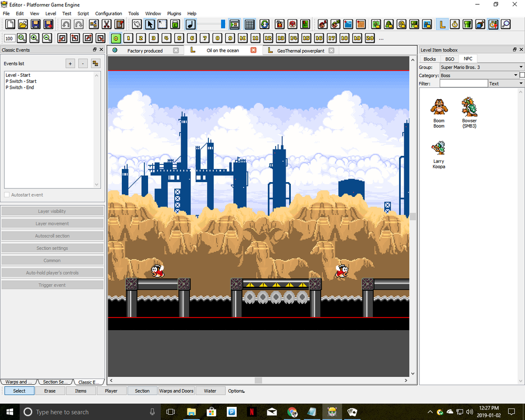Switch to section 5

179,38
